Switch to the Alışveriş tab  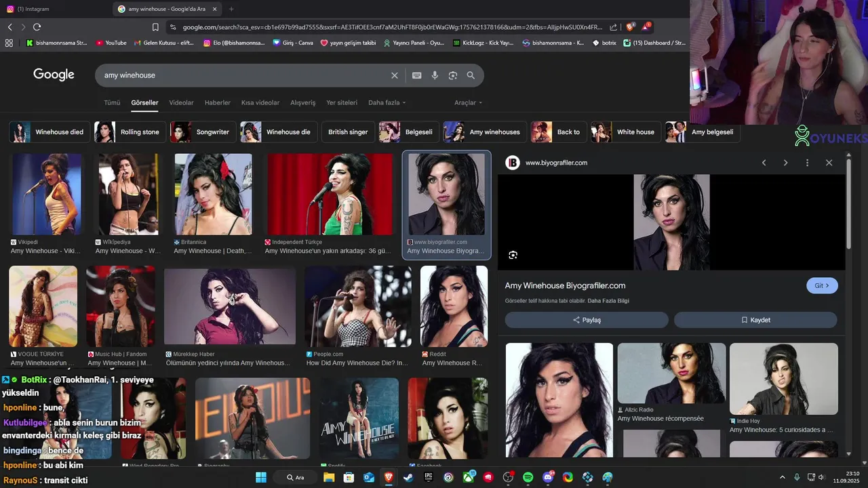point(303,102)
